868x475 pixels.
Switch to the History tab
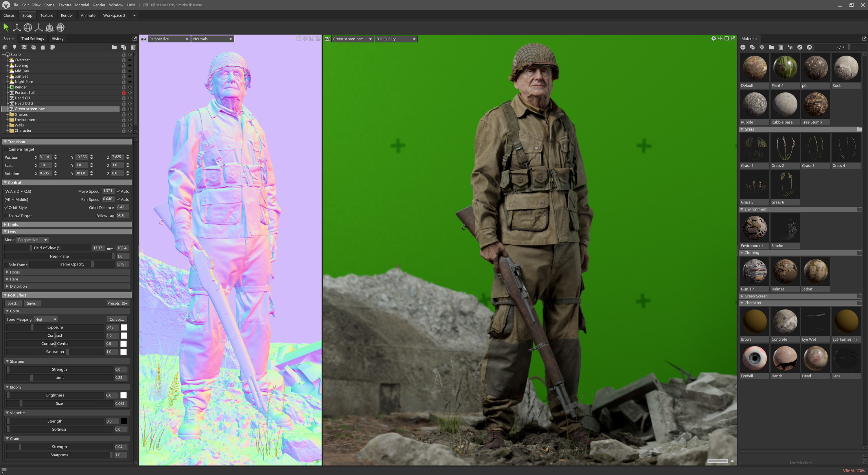[57, 38]
